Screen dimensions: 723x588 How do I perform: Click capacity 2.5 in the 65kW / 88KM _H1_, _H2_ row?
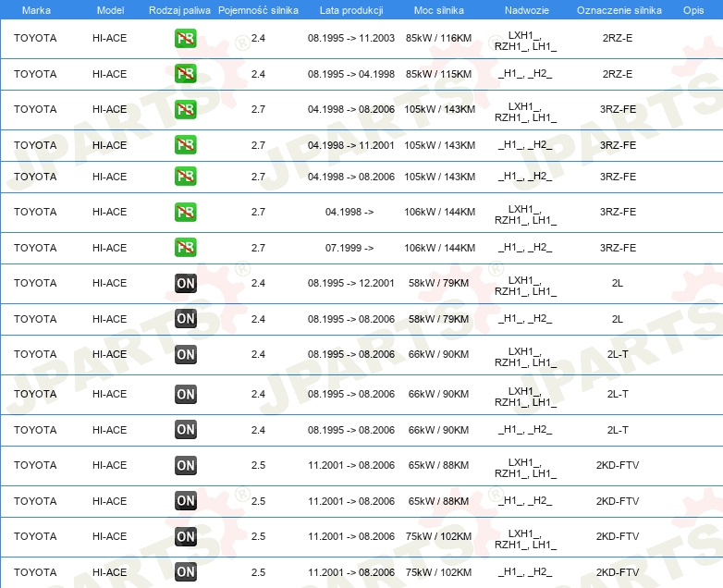(x=258, y=501)
